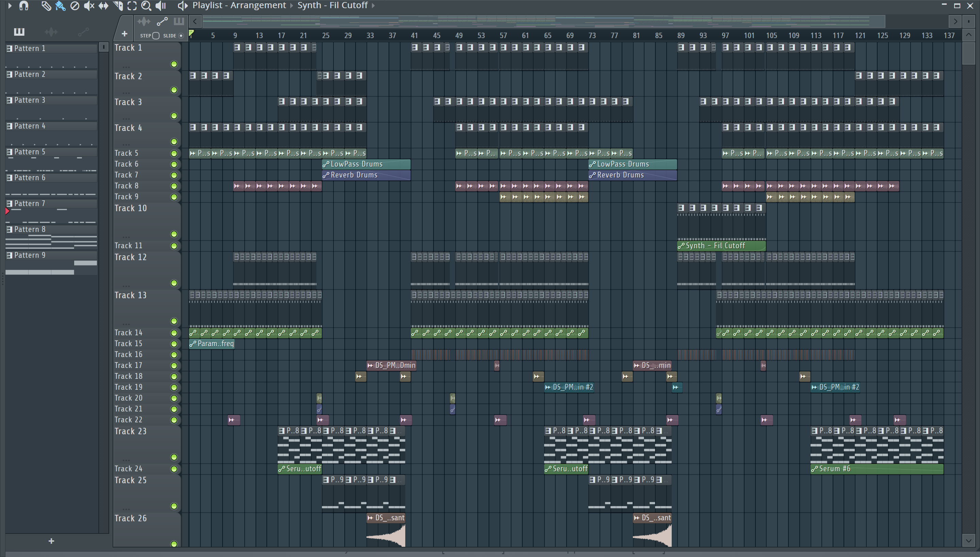
Task: Select the Mute tool
Action: pyautogui.click(x=89, y=6)
